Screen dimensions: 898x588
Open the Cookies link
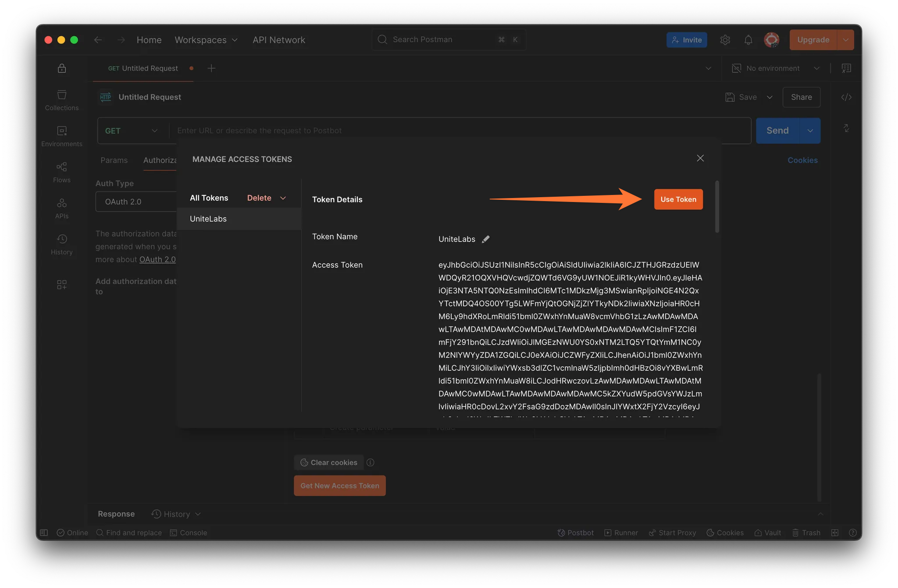tap(802, 160)
